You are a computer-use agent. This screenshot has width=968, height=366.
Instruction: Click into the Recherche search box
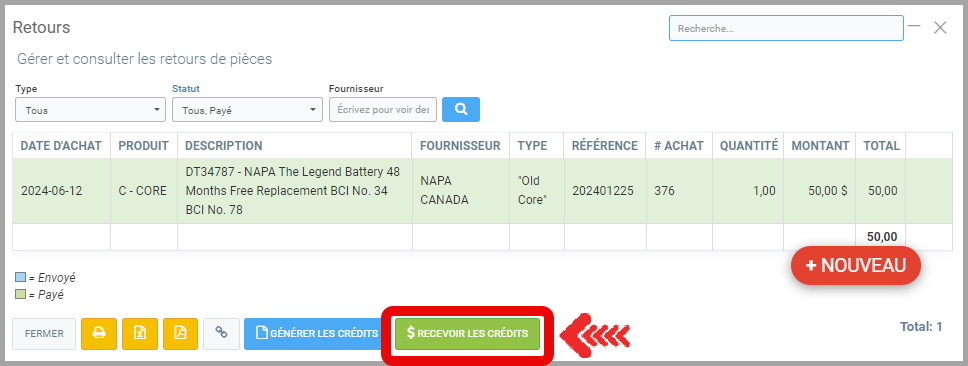pyautogui.click(x=786, y=28)
